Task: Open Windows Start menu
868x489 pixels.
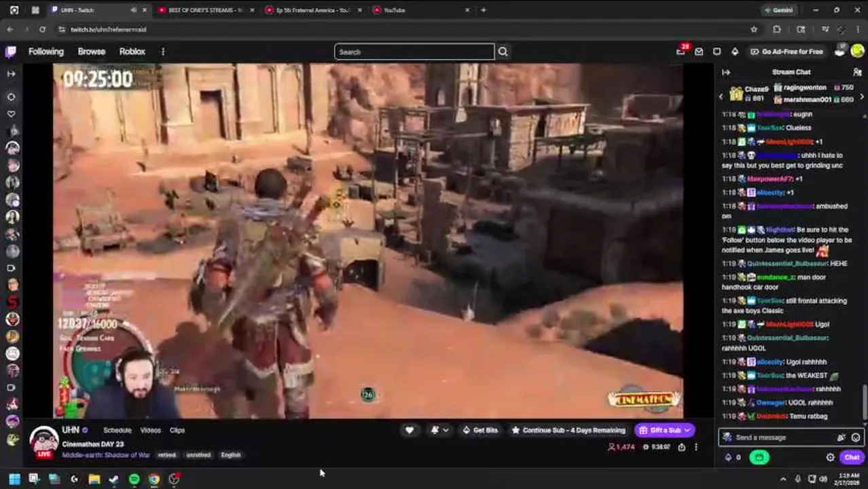Action: [14, 479]
